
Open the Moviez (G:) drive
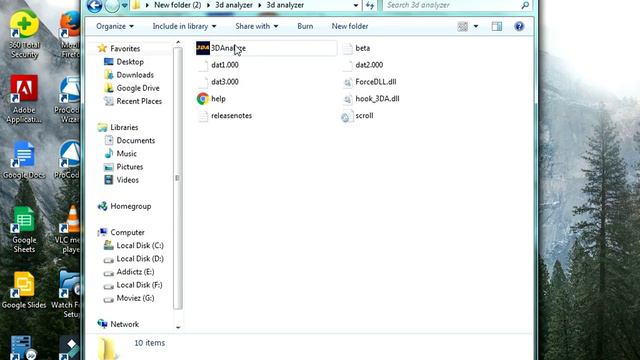click(x=135, y=298)
